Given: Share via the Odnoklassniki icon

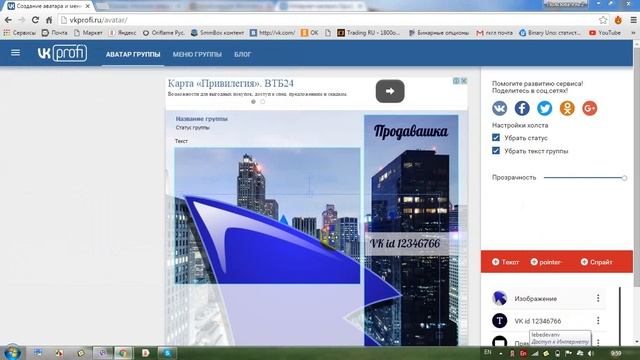Looking at the screenshot, I should click(x=567, y=108).
